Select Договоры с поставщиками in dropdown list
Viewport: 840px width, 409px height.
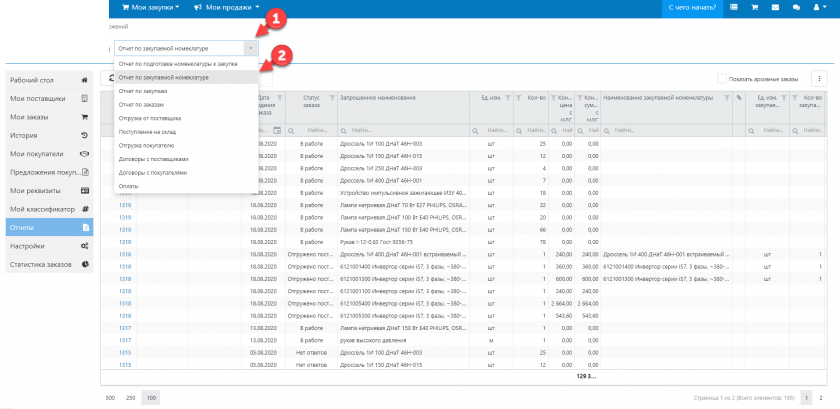pos(153,158)
